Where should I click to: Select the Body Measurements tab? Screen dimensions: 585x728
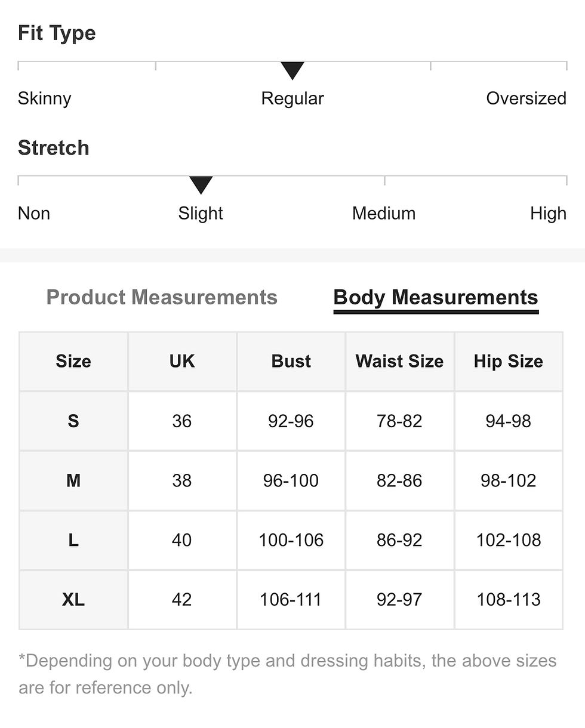click(436, 297)
